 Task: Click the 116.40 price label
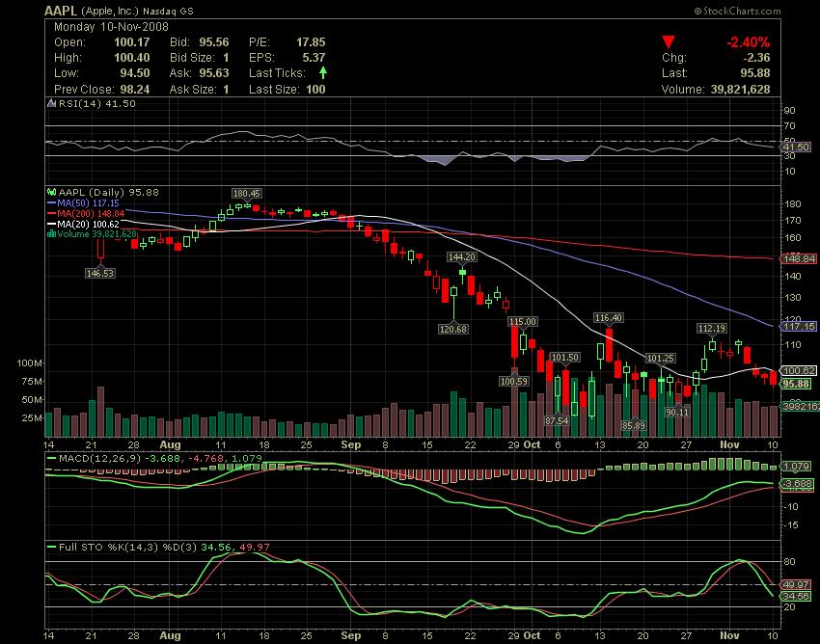(608, 317)
